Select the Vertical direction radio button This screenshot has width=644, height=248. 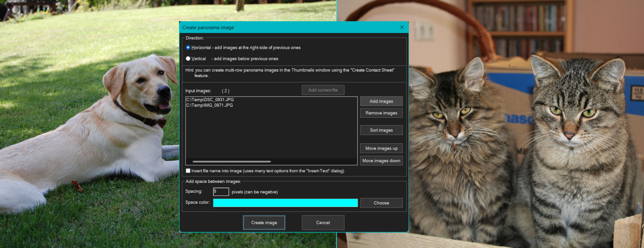[188, 59]
